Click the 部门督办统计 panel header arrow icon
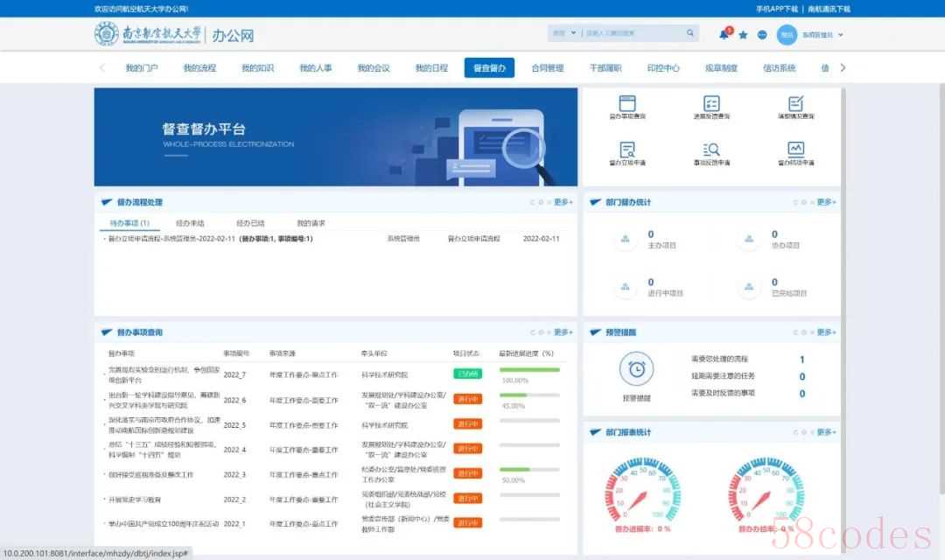 point(596,202)
